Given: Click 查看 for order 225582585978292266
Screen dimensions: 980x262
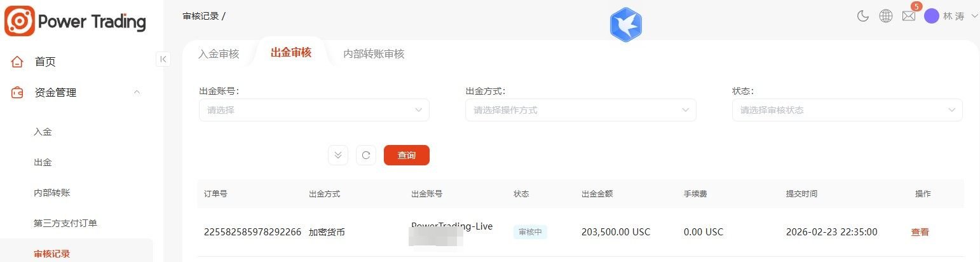Looking at the screenshot, I should coord(920,232).
